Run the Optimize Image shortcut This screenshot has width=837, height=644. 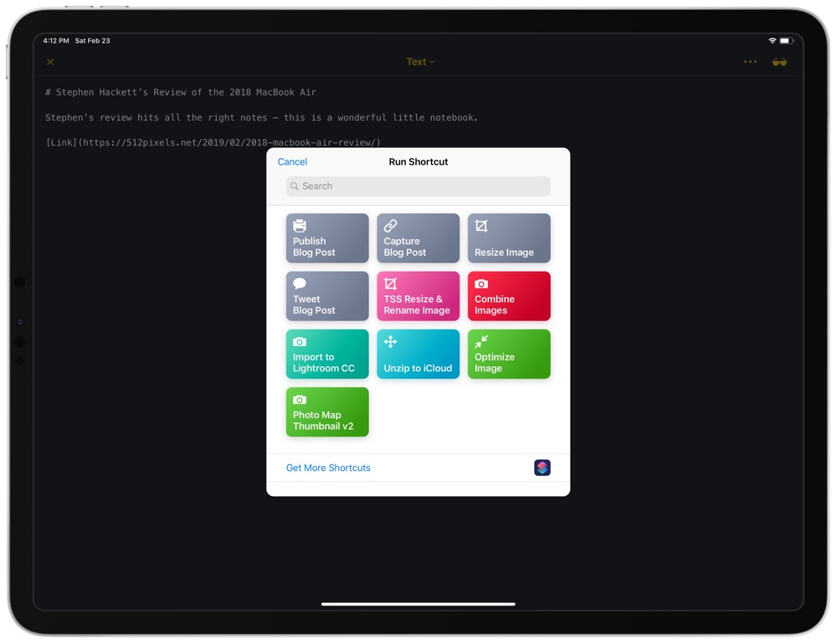(x=509, y=354)
